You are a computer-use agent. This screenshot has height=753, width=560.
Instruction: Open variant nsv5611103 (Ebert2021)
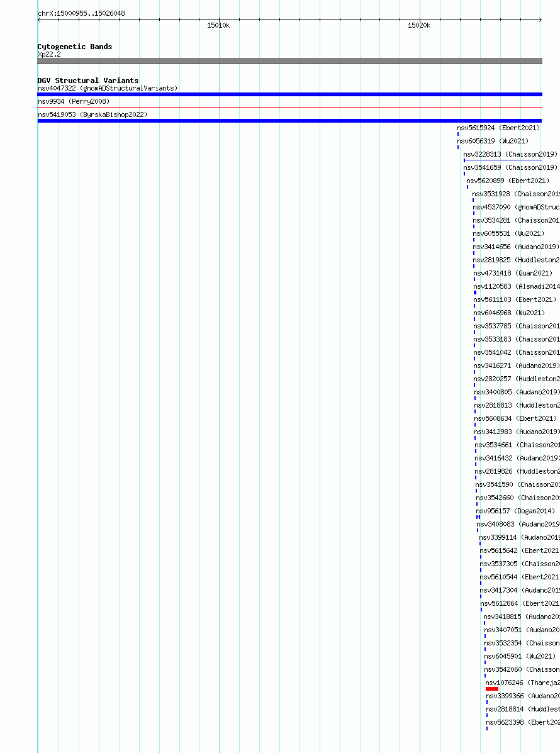coord(515,299)
